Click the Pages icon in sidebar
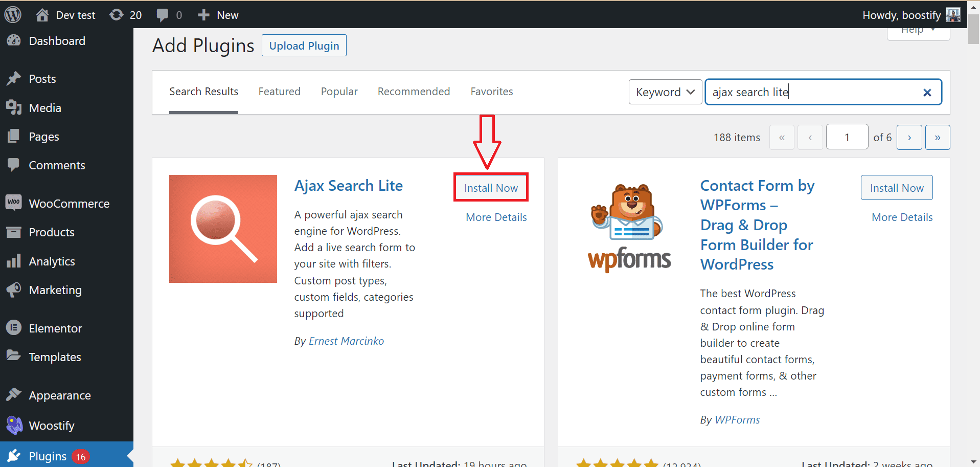Screen dimensions: 980x467 coord(14,137)
